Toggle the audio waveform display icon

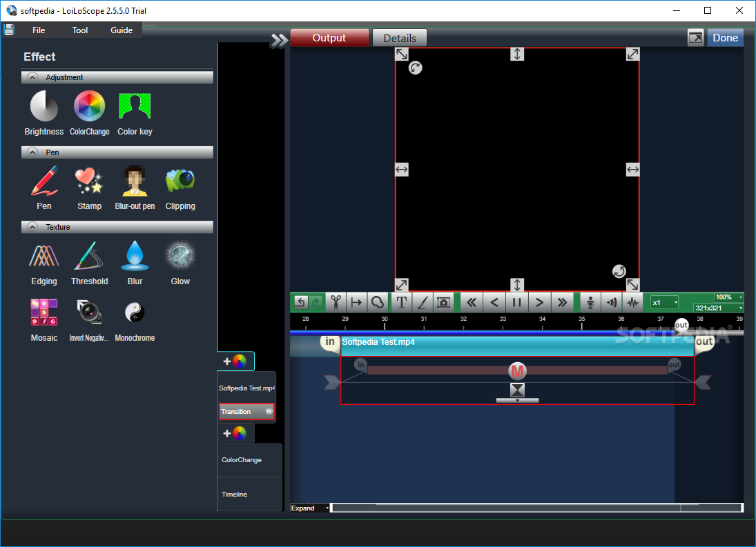632,302
